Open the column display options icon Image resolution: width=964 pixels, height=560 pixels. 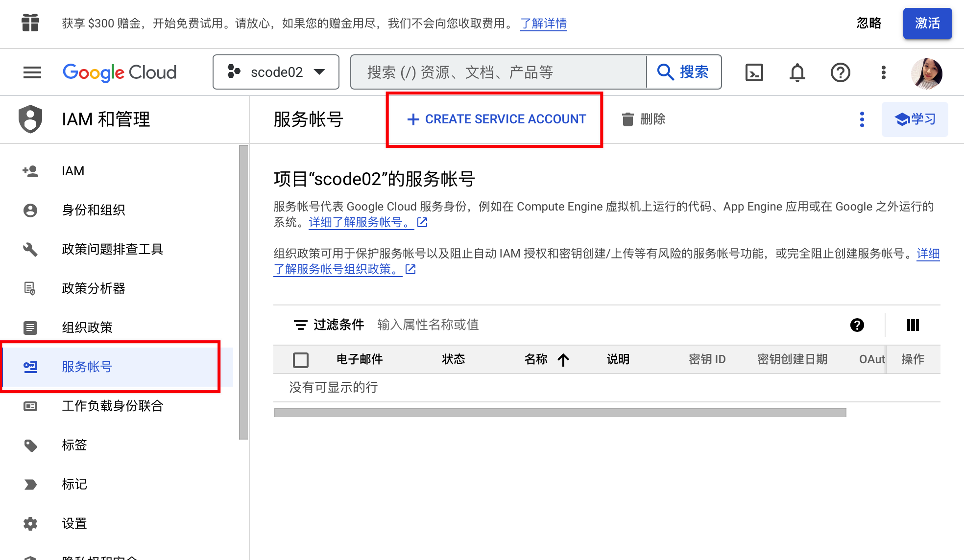913,325
